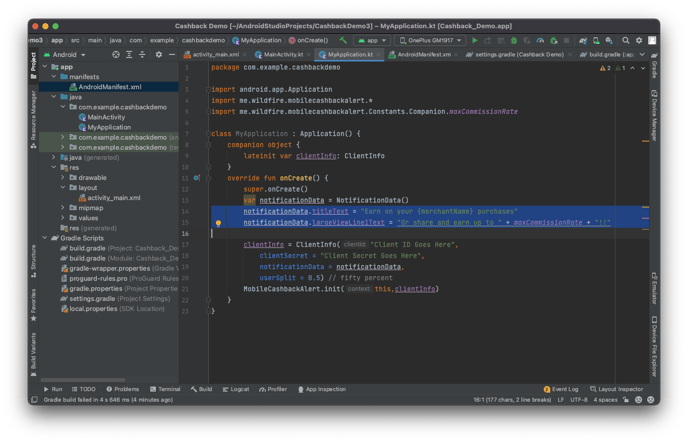Open the Android project view dropdown

(x=66, y=54)
